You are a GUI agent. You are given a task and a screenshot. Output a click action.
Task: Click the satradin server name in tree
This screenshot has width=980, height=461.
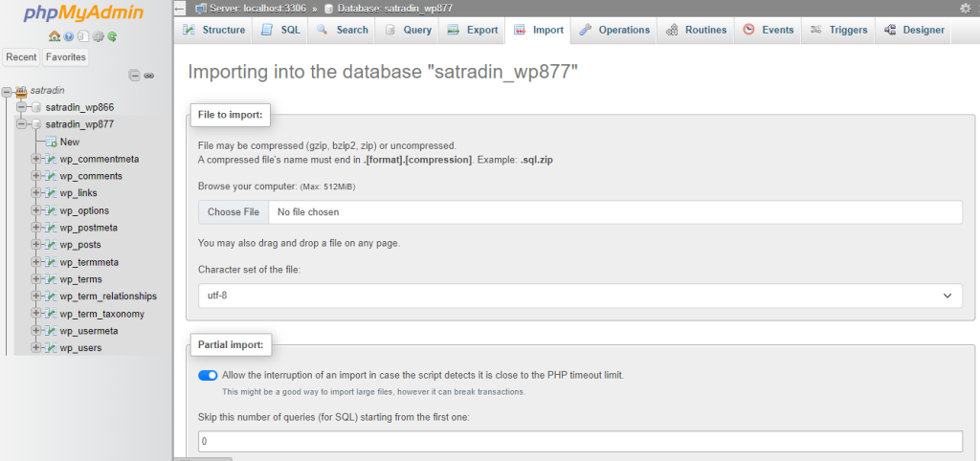[x=48, y=91]
